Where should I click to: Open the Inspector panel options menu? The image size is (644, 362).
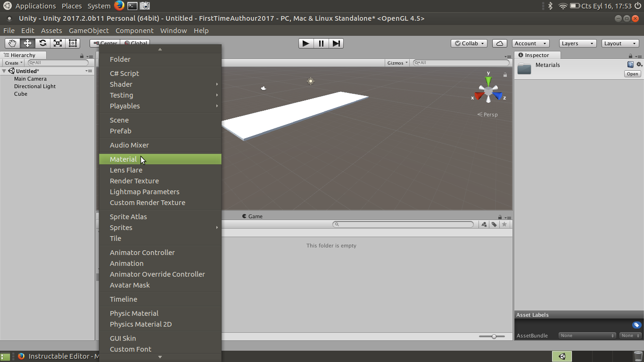[x=639, y=56]
